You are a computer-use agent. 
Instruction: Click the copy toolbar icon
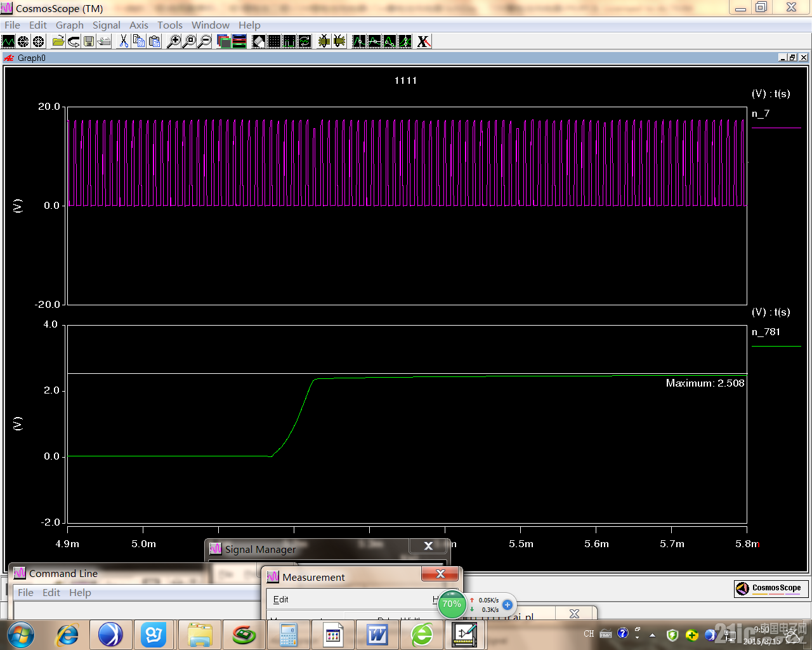coord(139,41)
